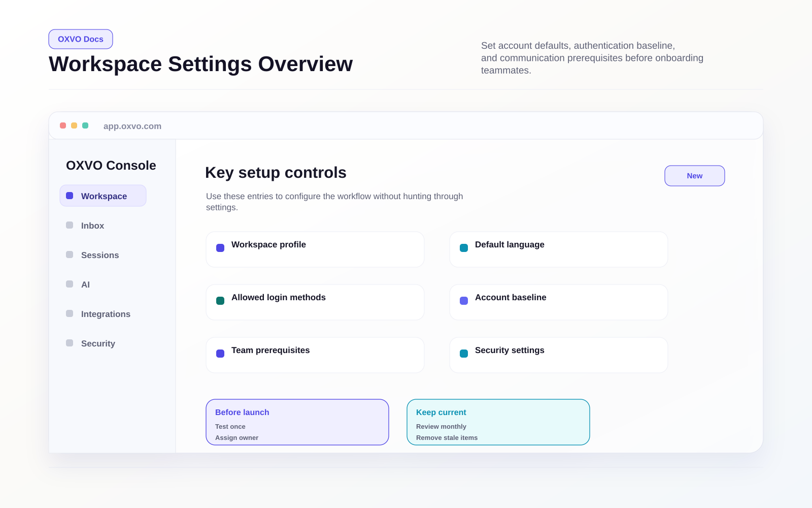This screenshot has height=508, width=812.
Task: Click the Account baseline card's violet icon
Action: pos(464,301)
